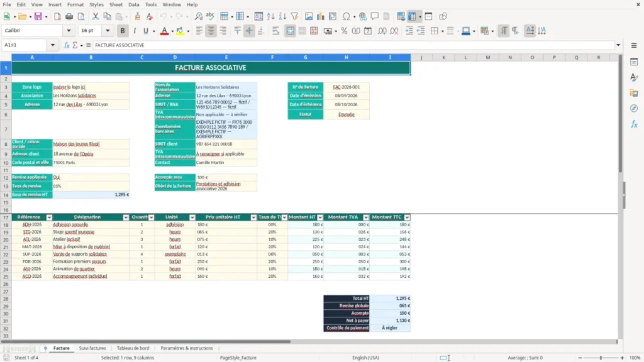Toggle Print Preview icon

pos(81,16)
